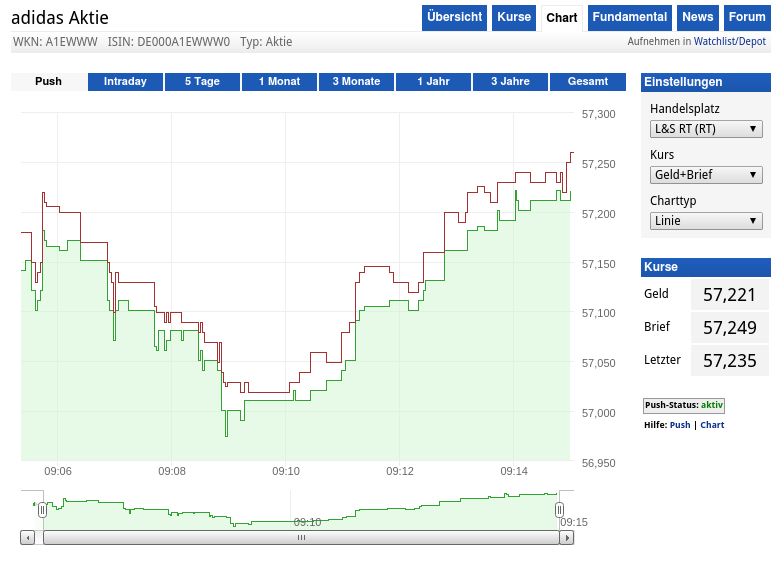Click the Watchlist/Depot link
784x571 pixels.
730,42
